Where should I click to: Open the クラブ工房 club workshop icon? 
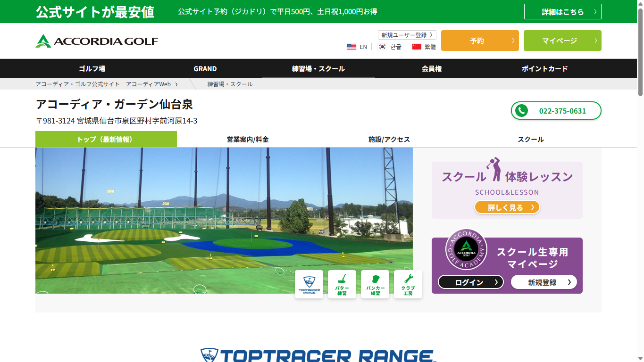(408, 284)
